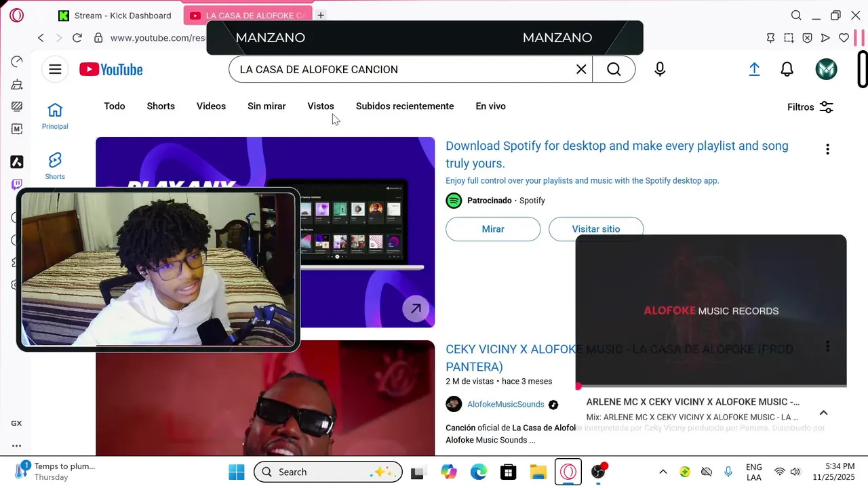Select the Vistos filter chip
868x488 pixels.
(x=321, y=106)
